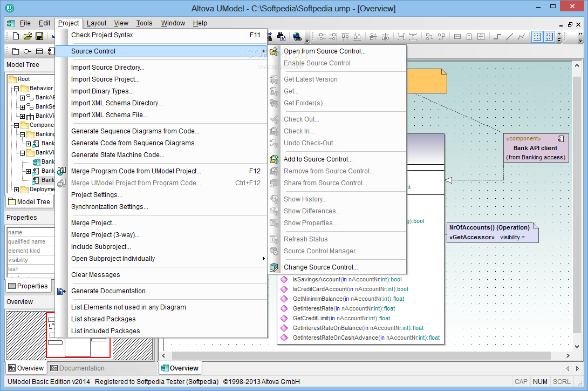
Task: Click the binoculars find icon
Action: point(281,37)
